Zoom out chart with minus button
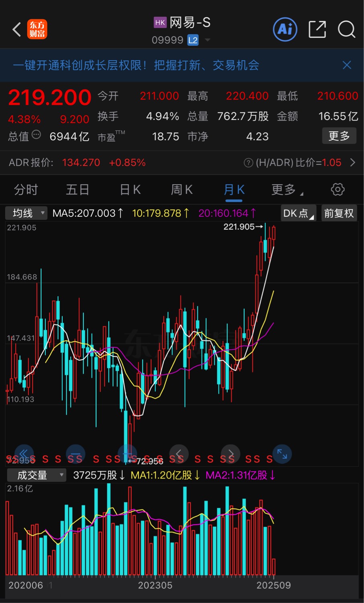This screenshot has height=603, width=364. [75, 454]
